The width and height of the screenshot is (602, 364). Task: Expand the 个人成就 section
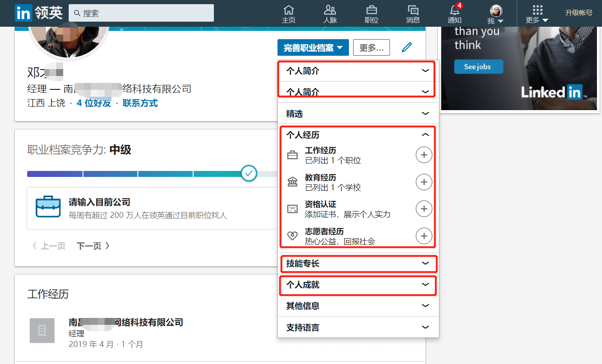425,285
